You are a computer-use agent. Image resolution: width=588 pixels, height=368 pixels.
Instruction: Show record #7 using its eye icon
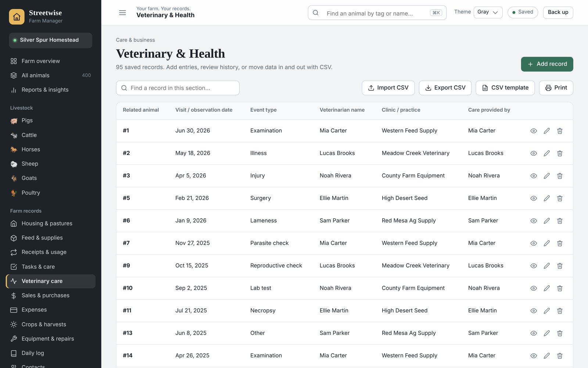tap(534, 243)
